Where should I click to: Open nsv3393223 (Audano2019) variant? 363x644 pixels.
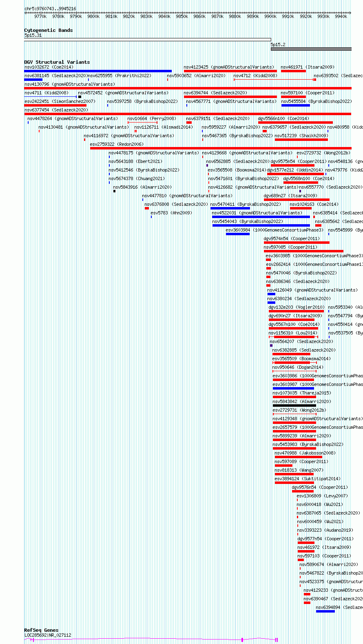coord(325,530)
